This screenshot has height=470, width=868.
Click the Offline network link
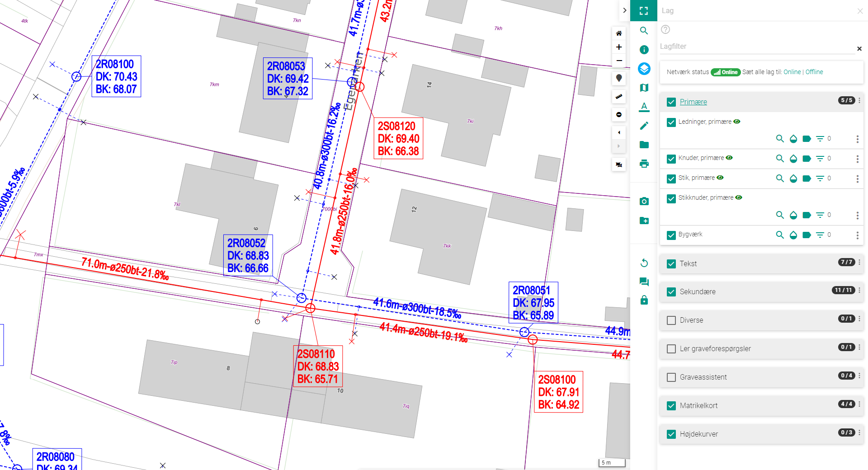click(x=814, y=72)
